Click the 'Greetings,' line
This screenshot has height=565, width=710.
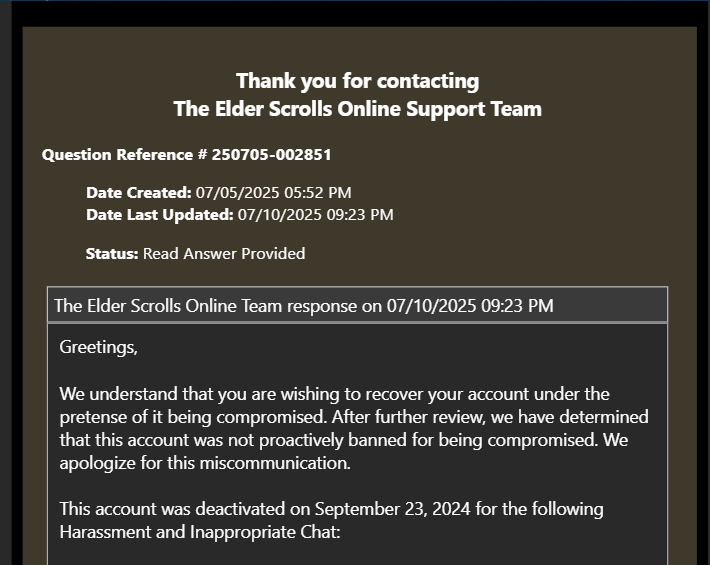point(98,348)
